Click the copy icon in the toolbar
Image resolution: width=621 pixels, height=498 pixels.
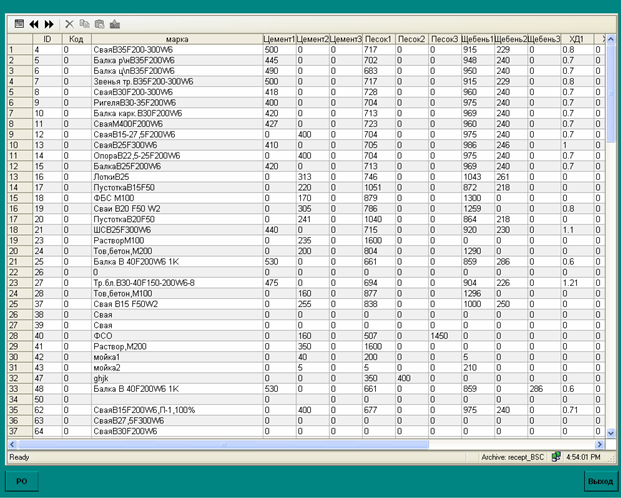coord(83,22)
